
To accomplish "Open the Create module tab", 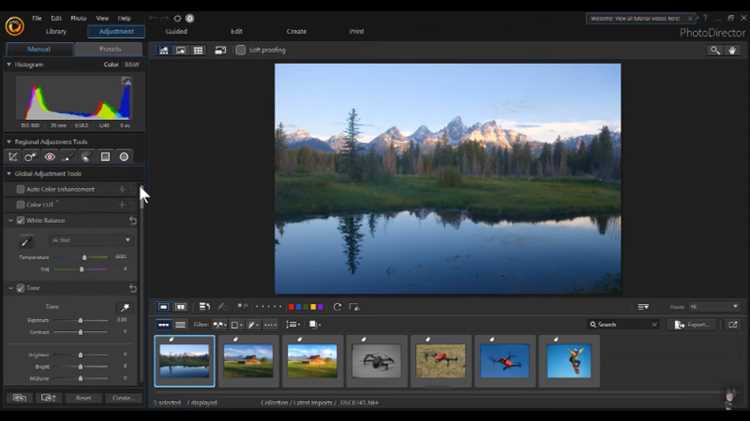I will pos(296,32).
